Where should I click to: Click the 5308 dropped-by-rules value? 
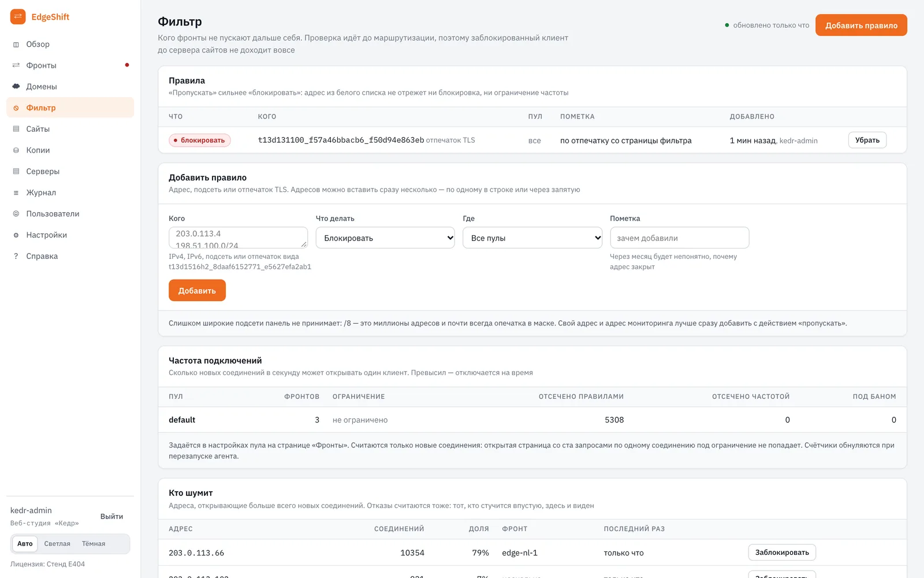coord(614,420)
